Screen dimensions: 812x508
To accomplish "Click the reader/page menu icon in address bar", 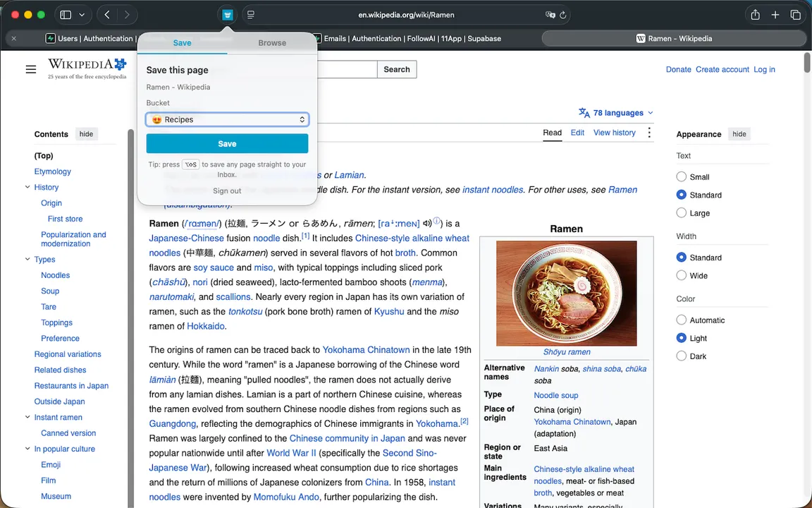I will (x=251, y=15).
